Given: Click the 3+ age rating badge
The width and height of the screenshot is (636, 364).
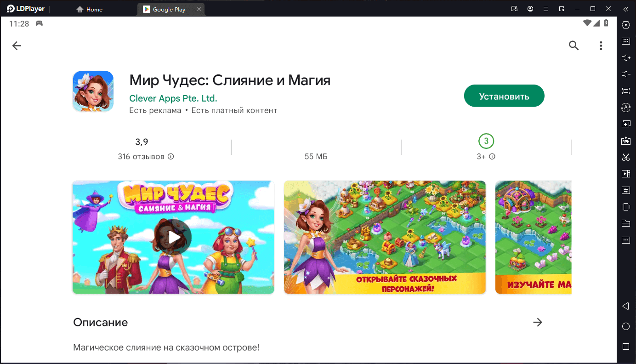Looking at the screenshot, I should tap(486, 141).
